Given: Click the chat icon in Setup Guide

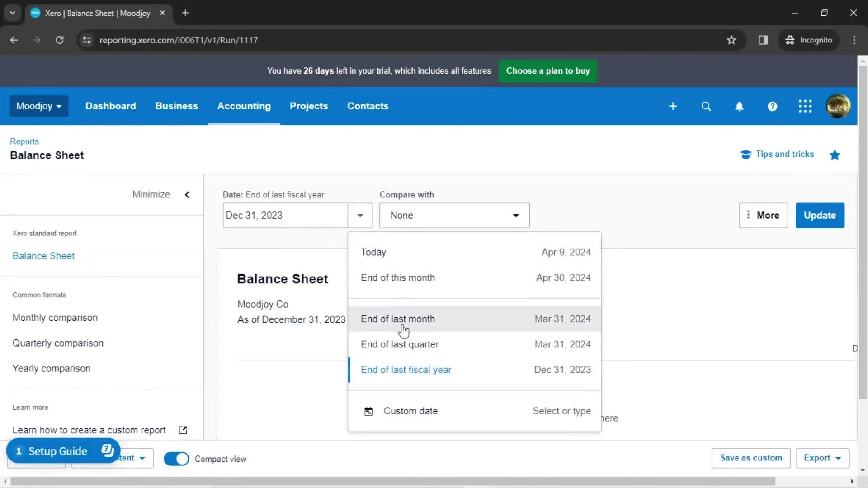Looking at the screenshot, I should click(x=107, y=450).
